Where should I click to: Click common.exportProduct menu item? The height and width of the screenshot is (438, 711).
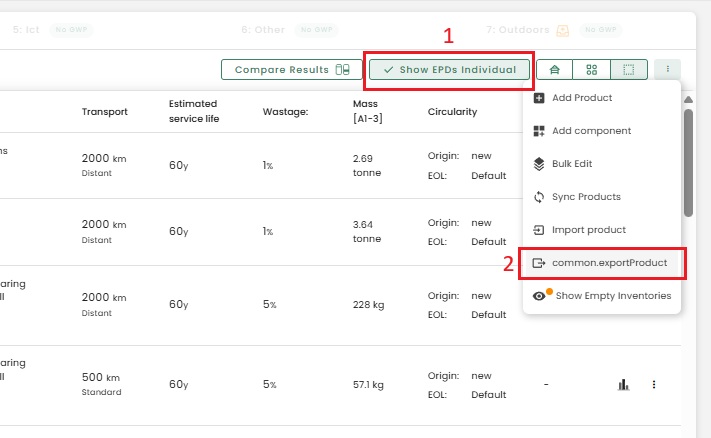(603, 263)
